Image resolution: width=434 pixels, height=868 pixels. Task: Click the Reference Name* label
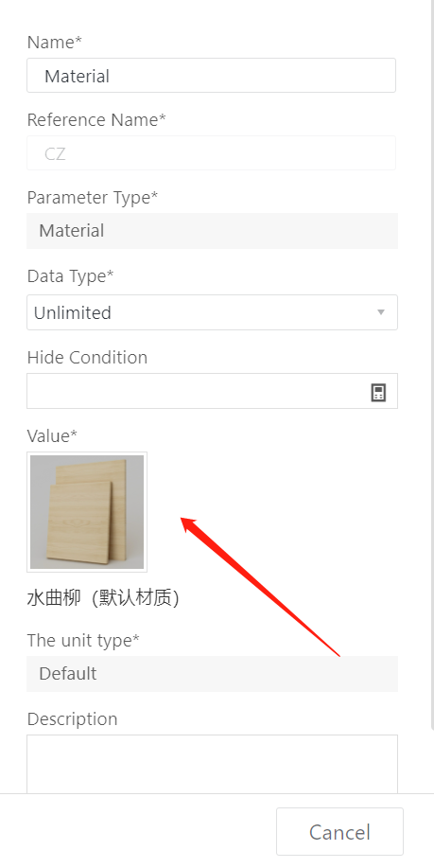coord(96,119)
